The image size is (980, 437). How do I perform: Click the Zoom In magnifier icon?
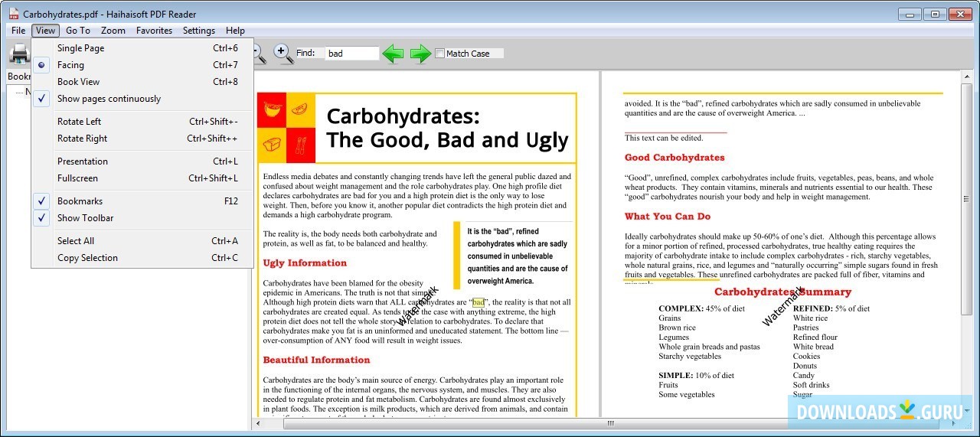pos(283,53)
